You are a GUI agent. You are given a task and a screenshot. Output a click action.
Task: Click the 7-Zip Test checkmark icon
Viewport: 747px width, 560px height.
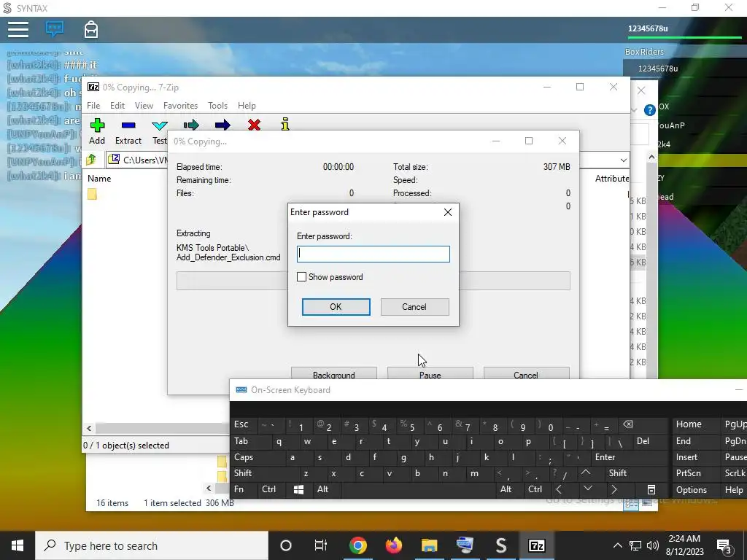[x=160, y=125]
